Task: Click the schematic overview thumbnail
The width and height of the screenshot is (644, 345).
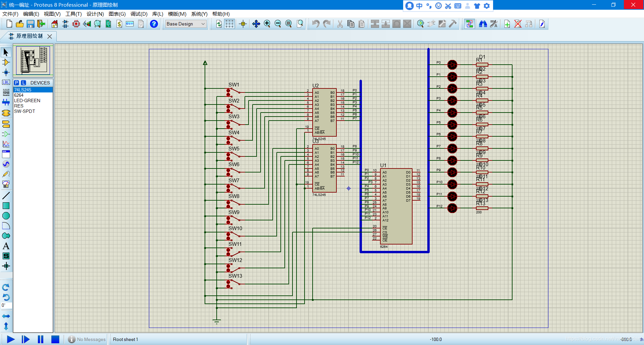Action: point(33,60)
